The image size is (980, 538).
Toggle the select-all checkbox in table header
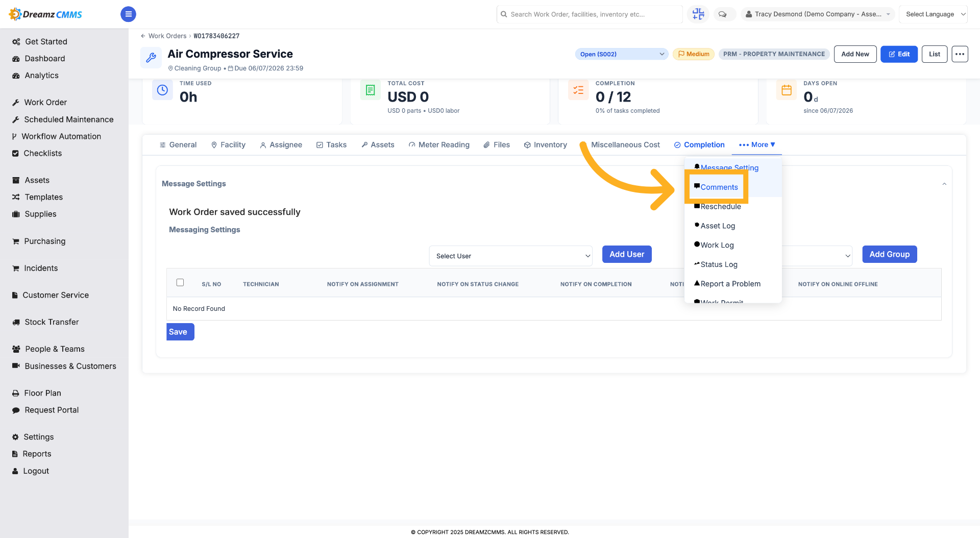click(180, 282)
